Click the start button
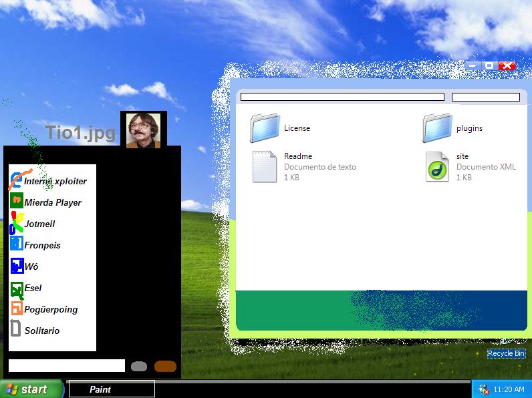Image resolution: width=532 pixels, height=398 pixels. 31,389
